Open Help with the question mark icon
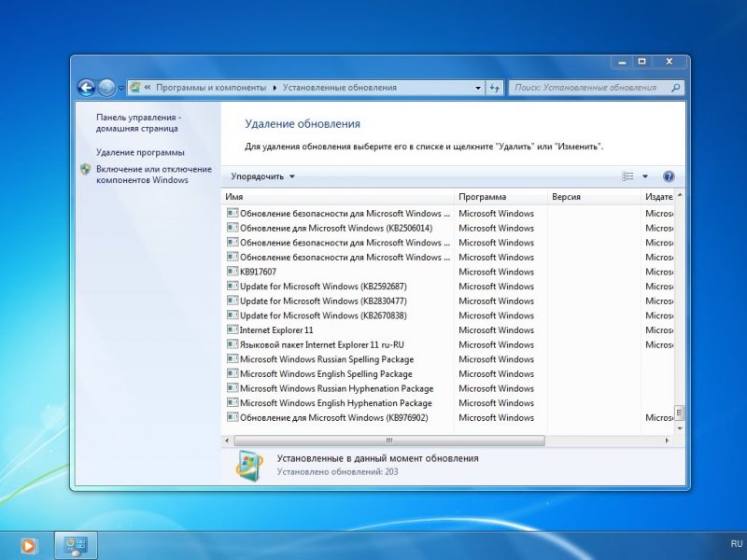 [x=669, y=176]
